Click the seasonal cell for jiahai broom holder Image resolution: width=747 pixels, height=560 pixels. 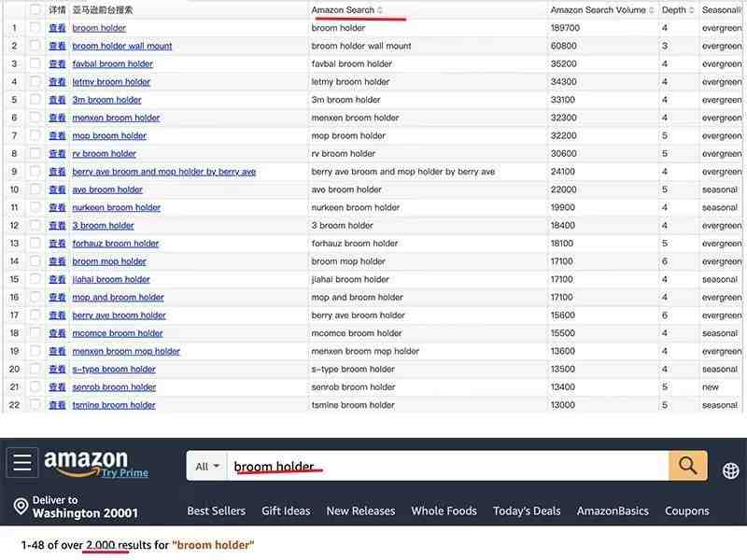click(719, 279)
